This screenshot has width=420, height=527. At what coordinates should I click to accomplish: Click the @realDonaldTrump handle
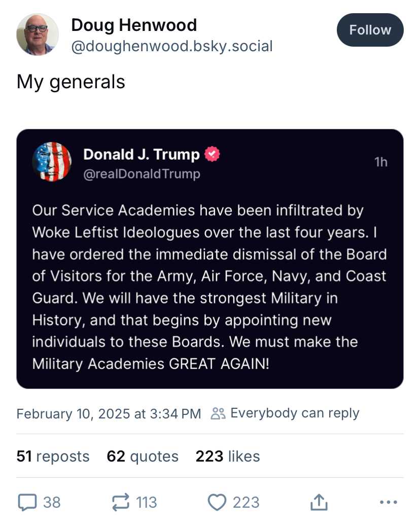click(142, 174)
